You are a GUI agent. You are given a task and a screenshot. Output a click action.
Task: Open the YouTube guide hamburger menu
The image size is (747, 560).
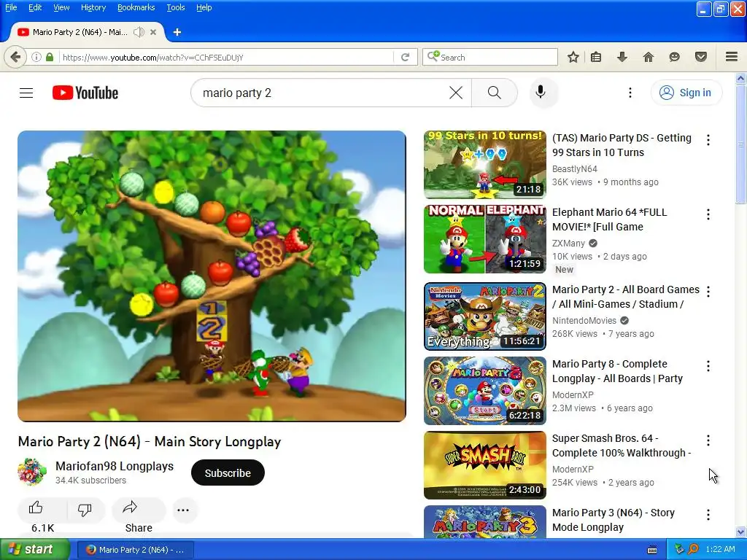pos(26,93)
